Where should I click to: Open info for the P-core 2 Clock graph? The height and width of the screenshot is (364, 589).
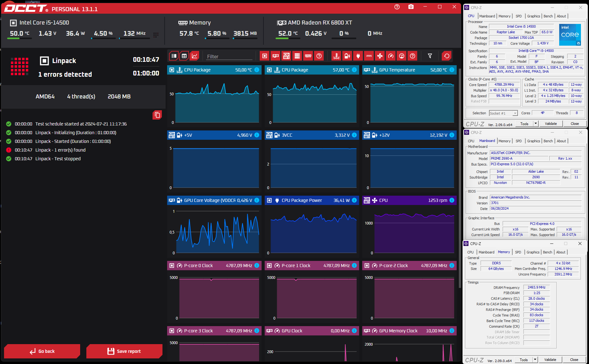click(x=452, y=266)
